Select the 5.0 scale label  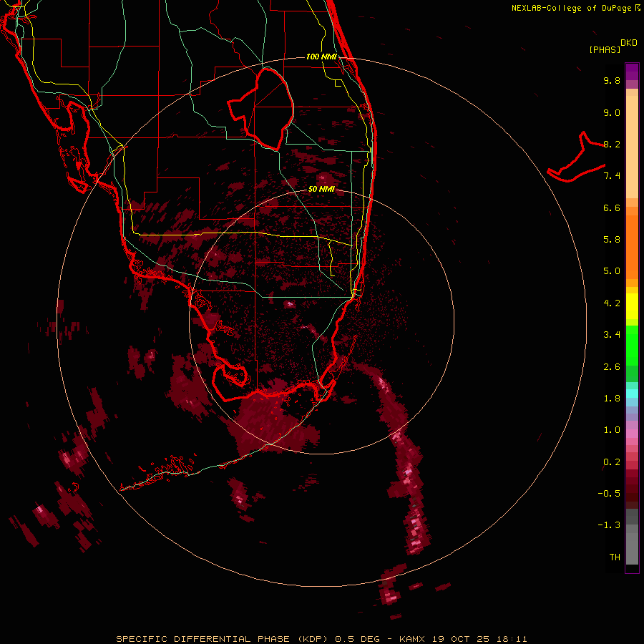[x=612, y=271]
